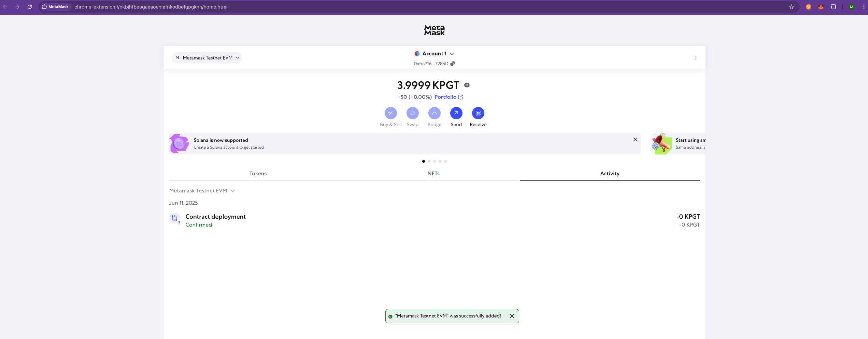Click the Contract deployment transaction icon
The width and height of the screenshot is (868, 339).
point(174,218)
